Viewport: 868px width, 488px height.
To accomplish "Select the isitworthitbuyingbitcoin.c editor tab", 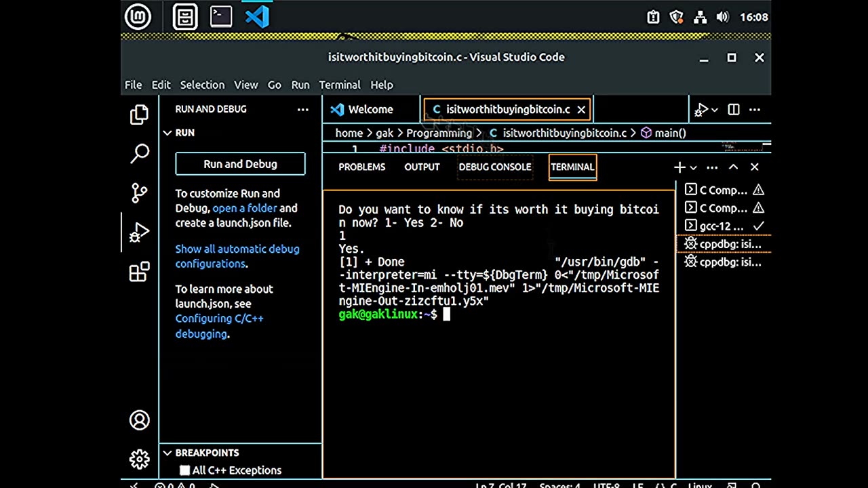I will [507, 109].
